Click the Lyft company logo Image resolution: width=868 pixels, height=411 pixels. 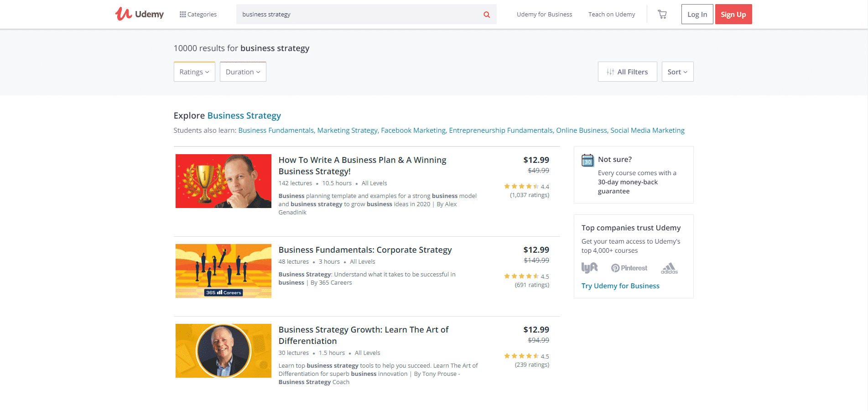589,268
